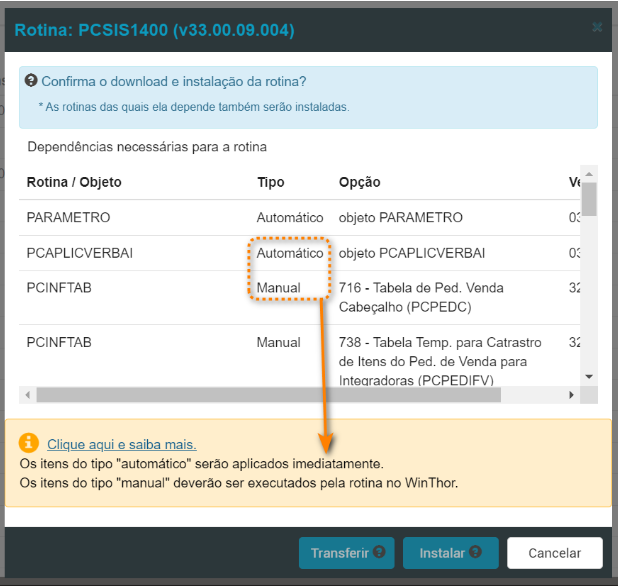
Task: Click the question mark icon beside "Confirma o download"
Action: pyautogui.click(x=31, y=81)
